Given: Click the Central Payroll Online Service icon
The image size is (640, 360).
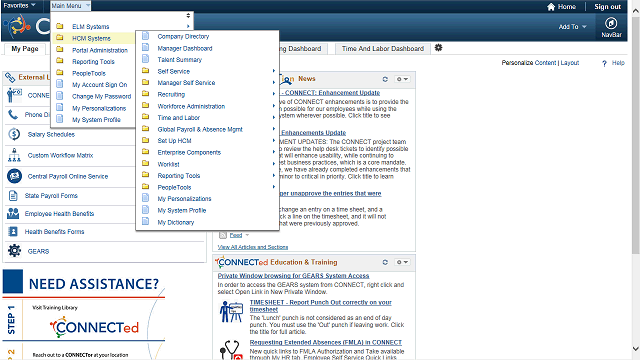Looking at the screenshot, I should pos(14,176).
